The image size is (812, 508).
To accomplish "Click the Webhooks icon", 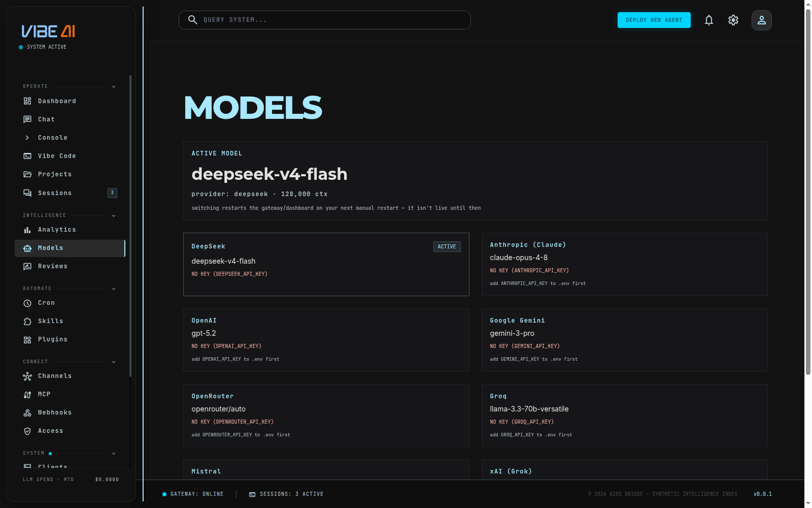I will pyautogui.click(x=27, y=412).
